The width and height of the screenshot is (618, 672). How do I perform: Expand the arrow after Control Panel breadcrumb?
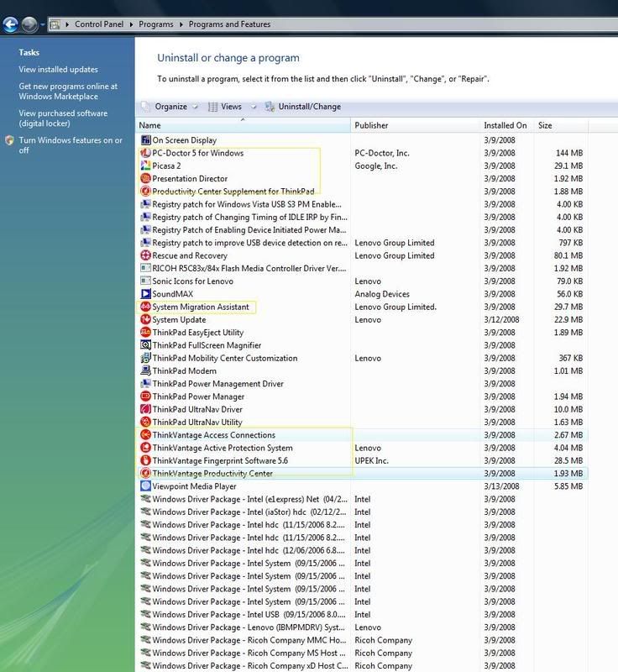(x=132, y=24)
